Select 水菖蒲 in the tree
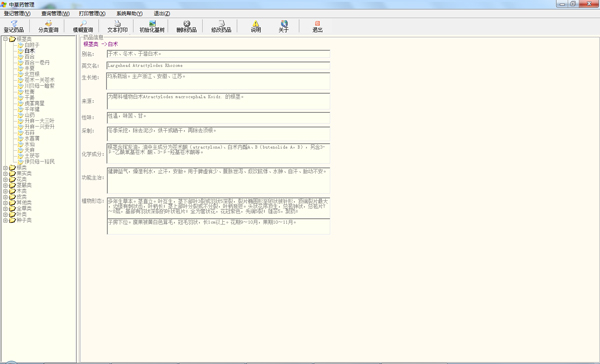Viewport: 600px width, 364px height. tap(32, 138)
